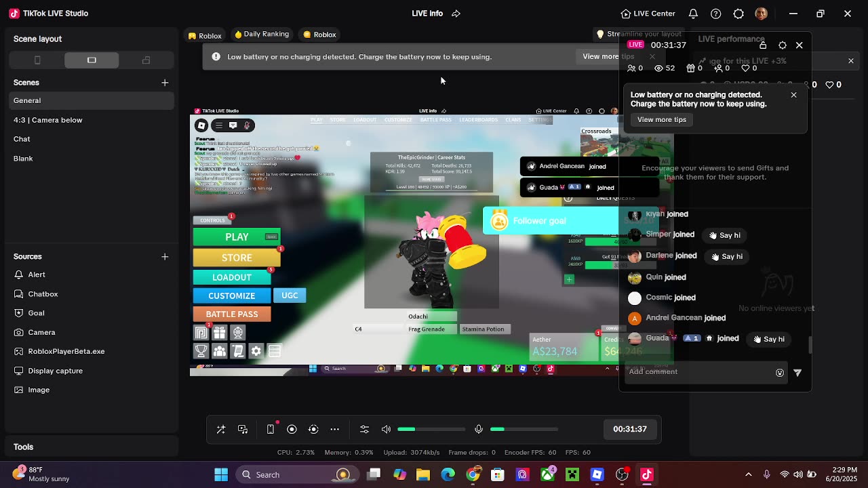Screen dimensions: 868x488
Task: Switch to the Daily Ranking tab
Action: click(x=261, y=35)
